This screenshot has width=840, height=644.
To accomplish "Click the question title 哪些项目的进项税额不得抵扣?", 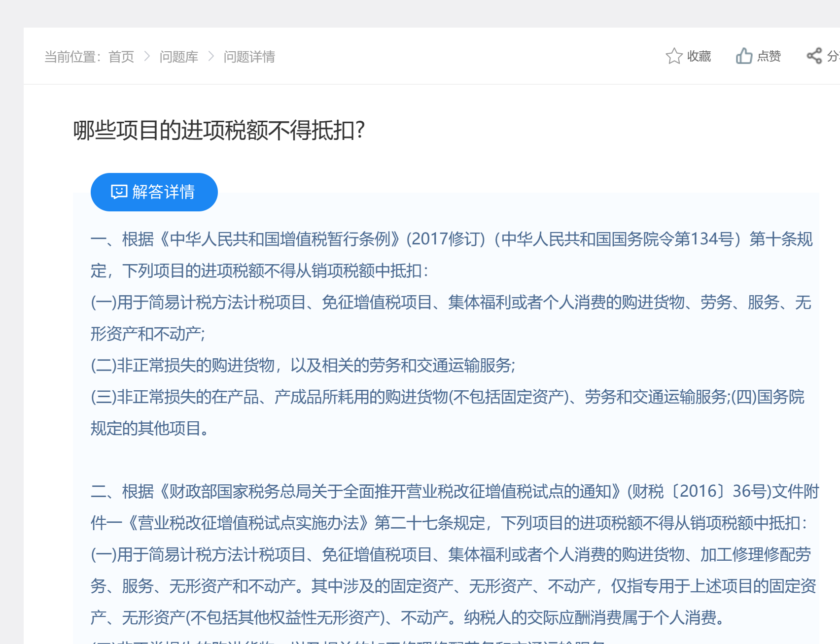I will click(x=219, y=131).
